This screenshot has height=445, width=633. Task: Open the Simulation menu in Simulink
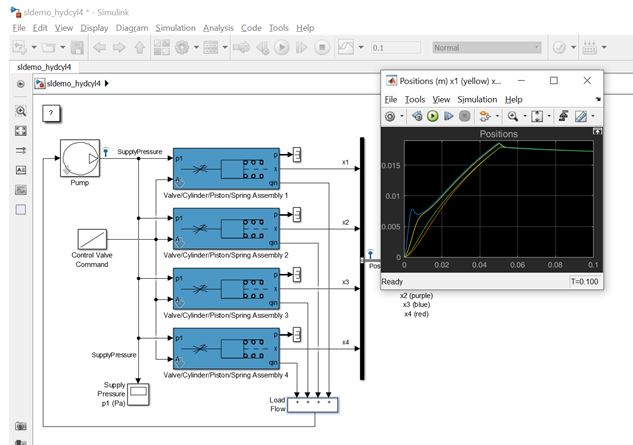[x=175, y=28]
